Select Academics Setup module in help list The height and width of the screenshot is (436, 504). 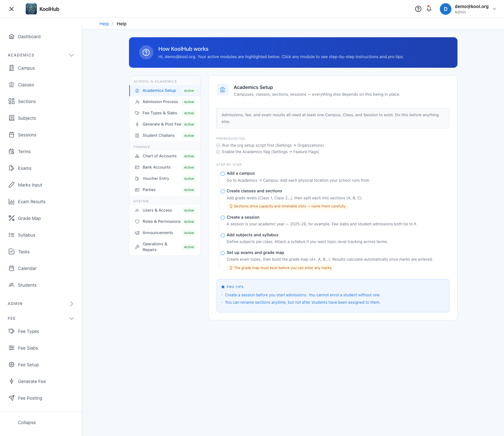(x=165, y=91)
